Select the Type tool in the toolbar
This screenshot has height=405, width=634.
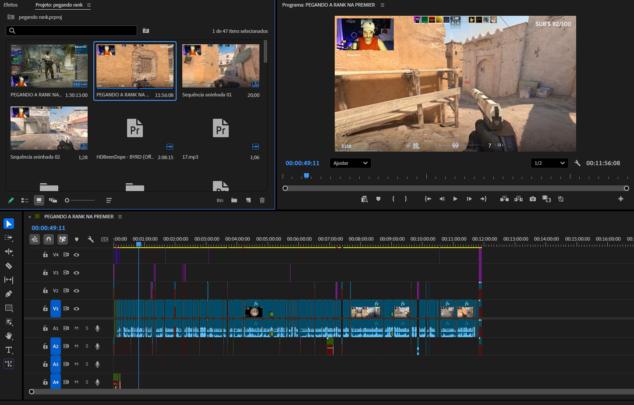pos(9,350)
